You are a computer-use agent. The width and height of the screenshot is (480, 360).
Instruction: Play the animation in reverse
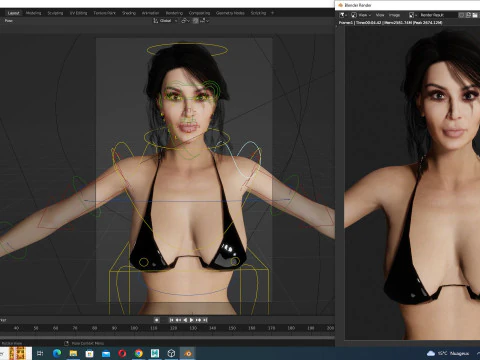point(185,320)
